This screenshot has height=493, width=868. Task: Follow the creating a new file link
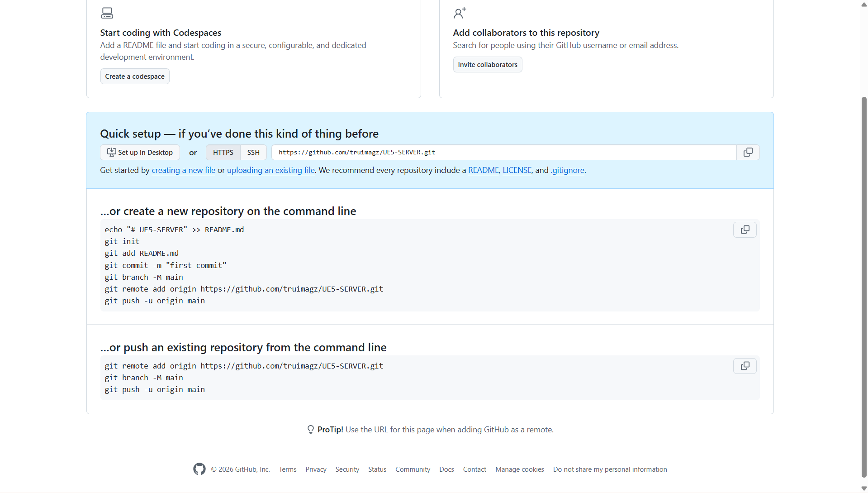[184, 170]
